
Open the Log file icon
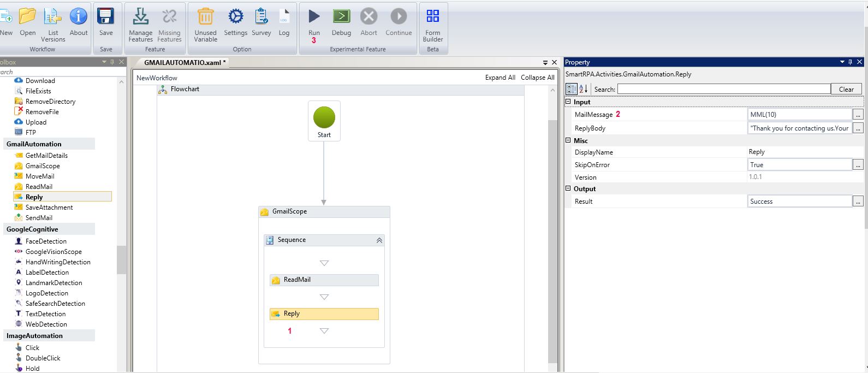pos(284,17)
